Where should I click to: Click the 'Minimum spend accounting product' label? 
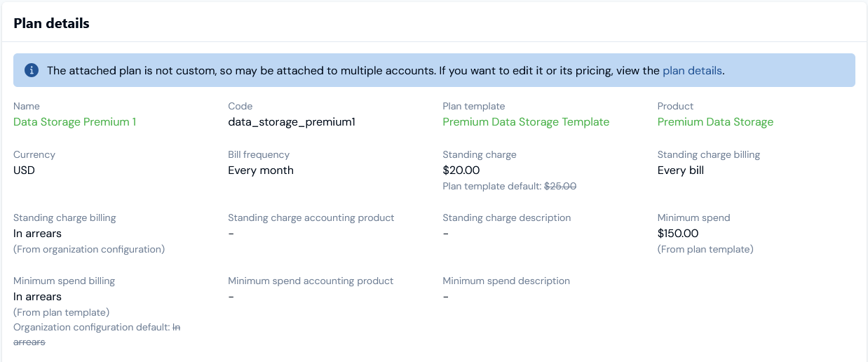311,281
